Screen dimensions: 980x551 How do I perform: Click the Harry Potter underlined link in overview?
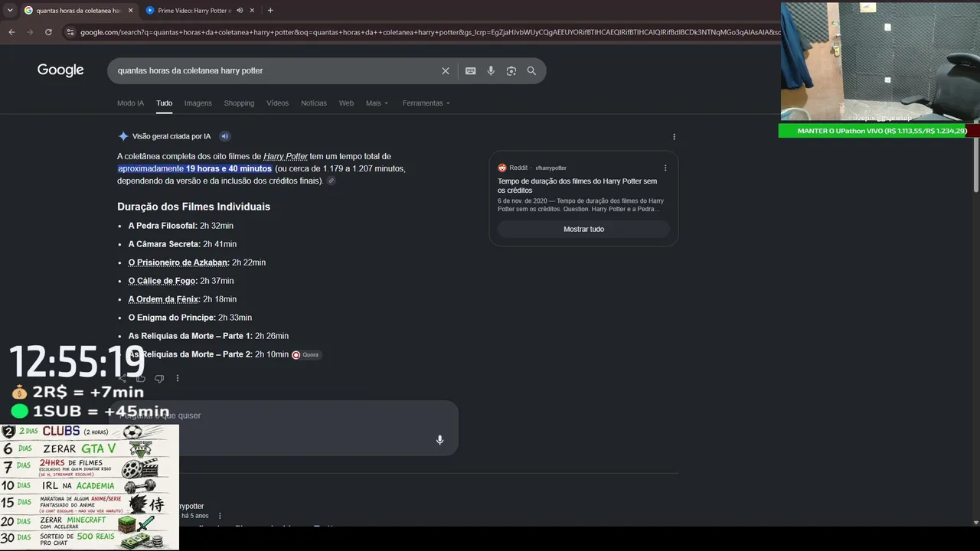tap(286, 156)
